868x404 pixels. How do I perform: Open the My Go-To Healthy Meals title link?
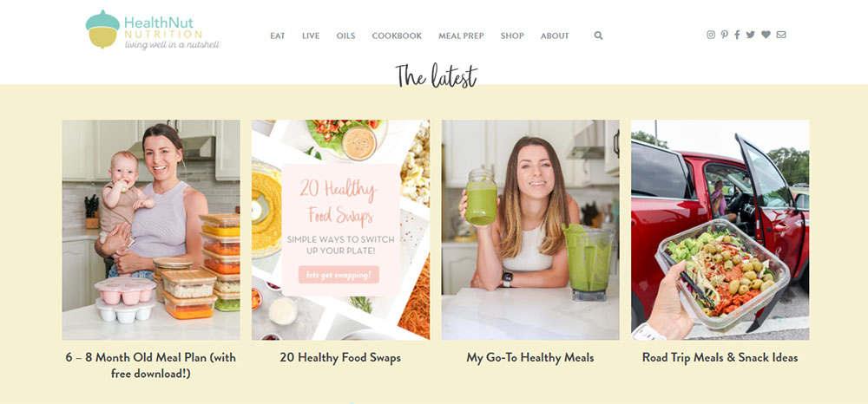[x=530, y=357]
